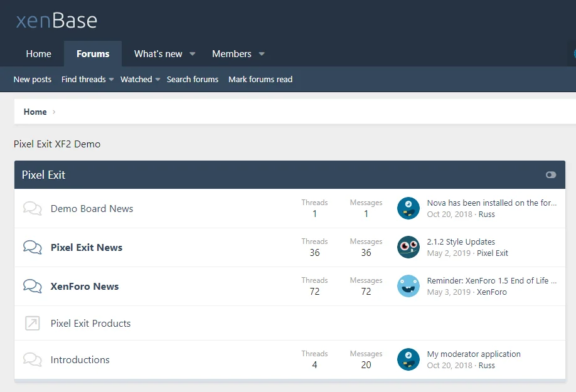Click the Pixel Exit News forum chat icon
Image resolution: width=576 pixels, height=392 pixels.
[32, 247]
